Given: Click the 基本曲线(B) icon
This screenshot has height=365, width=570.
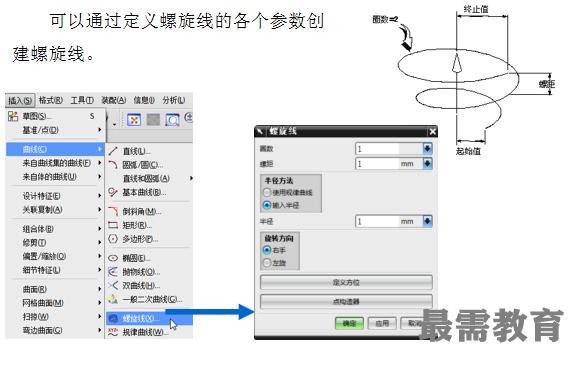Looking at the screenshot, I should point(113,192).
